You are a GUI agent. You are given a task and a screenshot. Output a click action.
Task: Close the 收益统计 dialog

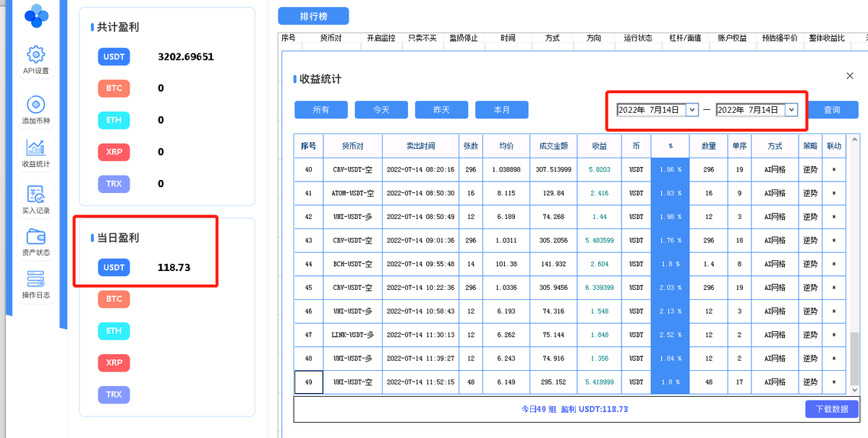pyautogui.click(x=849, y=76)
